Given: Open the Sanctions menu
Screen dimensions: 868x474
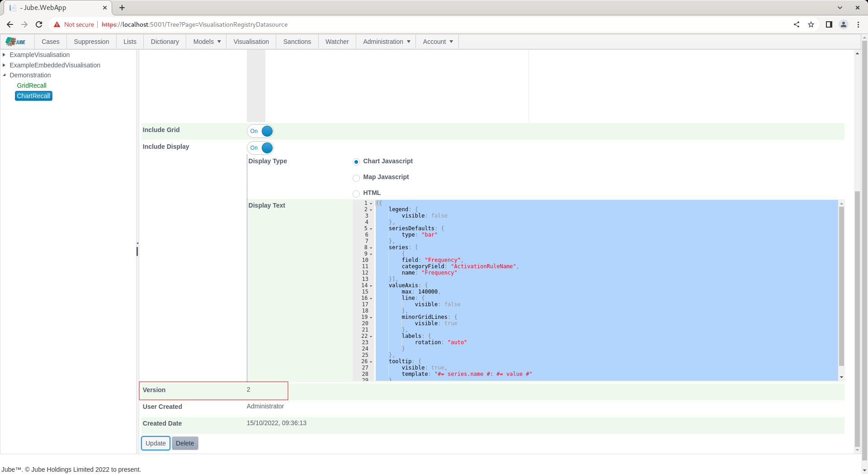Looking at the screenshot, I should coord(297,42).
